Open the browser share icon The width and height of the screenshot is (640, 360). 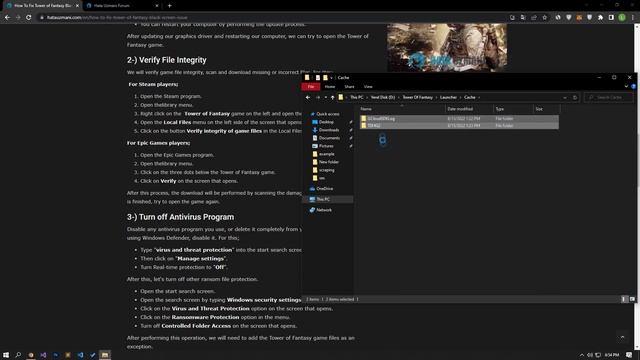534,18
